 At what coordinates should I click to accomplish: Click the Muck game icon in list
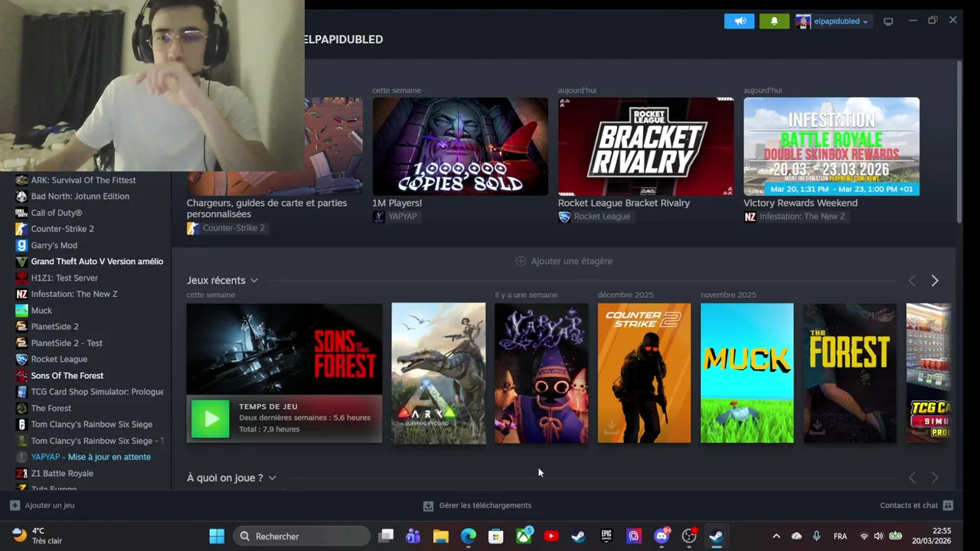point(21,310)
